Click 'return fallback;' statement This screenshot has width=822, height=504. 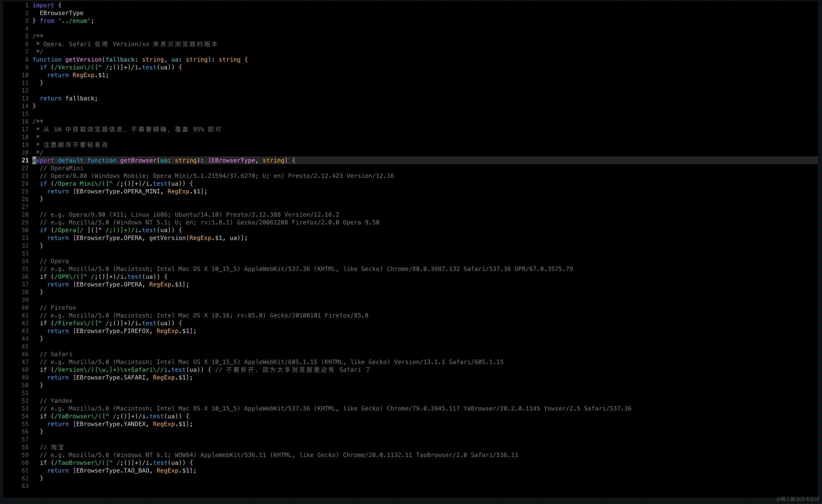tap(69, 98)
